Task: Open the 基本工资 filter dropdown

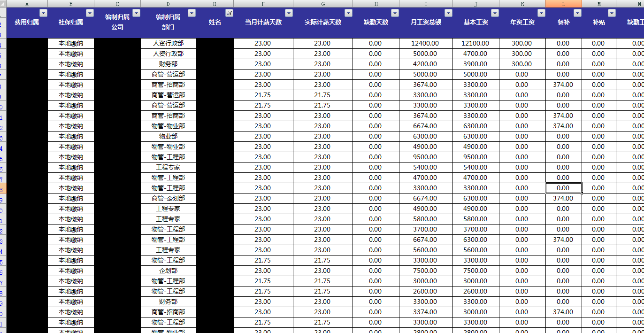Action: point(495,13)
